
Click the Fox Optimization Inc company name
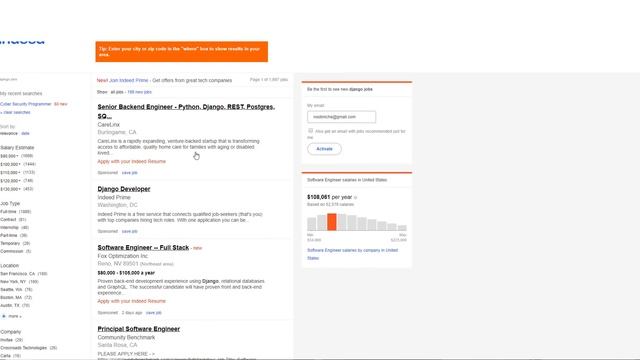pyautogui.click(x=123, y=256)
